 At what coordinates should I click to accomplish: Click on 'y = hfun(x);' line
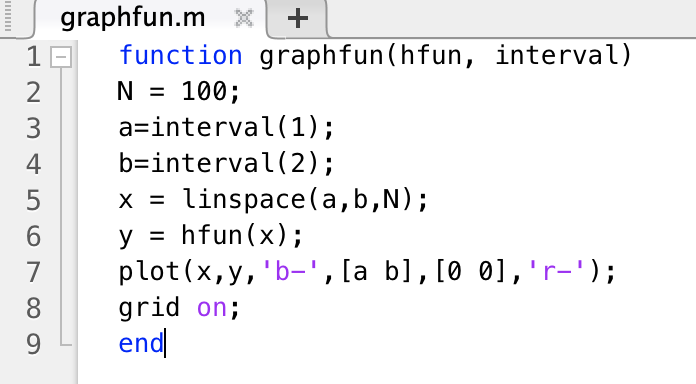(x=210, y=236)
